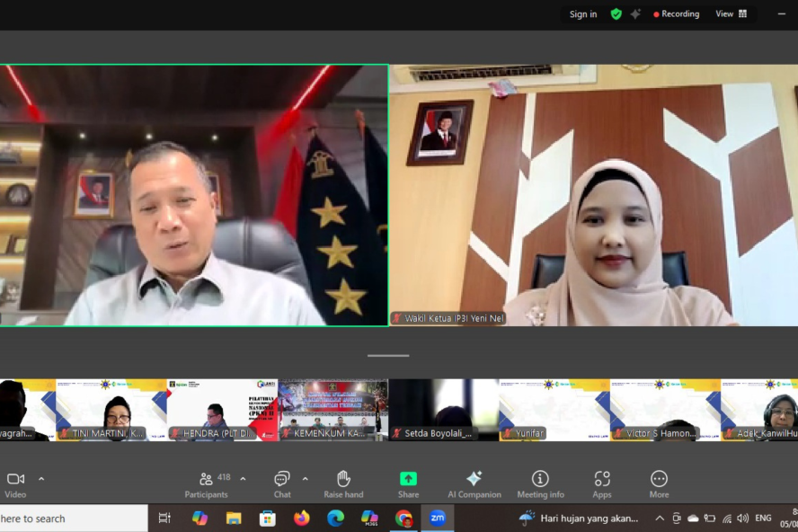Open the Participants panel
The image size is (798, 532).
[207, 483]
